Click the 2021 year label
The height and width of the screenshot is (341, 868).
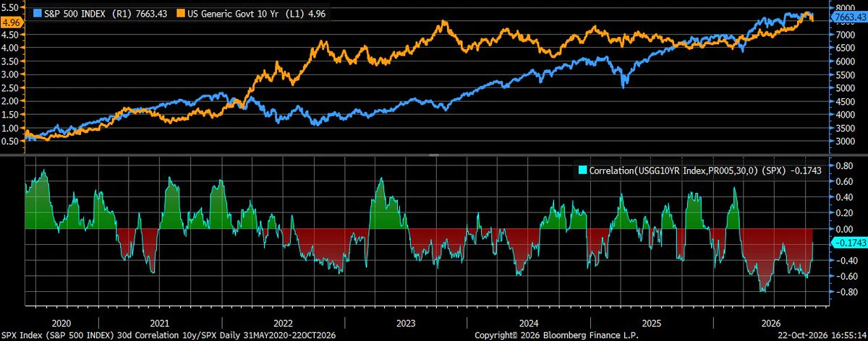click(x=158, y=323)
